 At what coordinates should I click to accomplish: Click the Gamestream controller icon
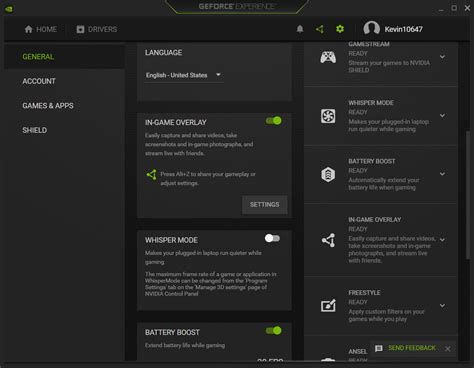pyautogui.click(x=328, y=57)
